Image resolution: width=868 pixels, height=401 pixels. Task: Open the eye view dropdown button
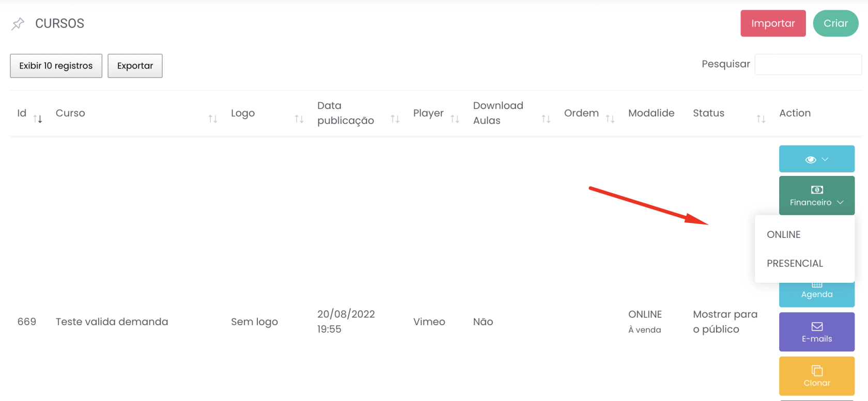pyautogui.click(x=816, y=159)
